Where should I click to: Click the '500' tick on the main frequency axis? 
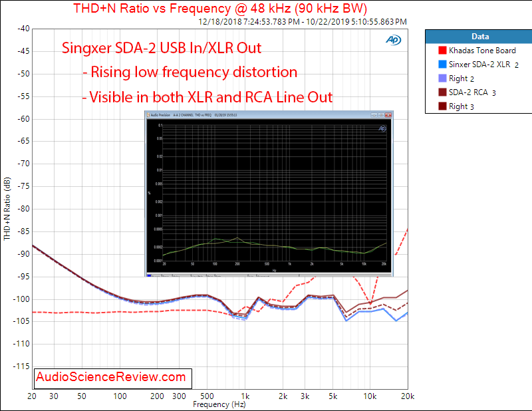207,396
